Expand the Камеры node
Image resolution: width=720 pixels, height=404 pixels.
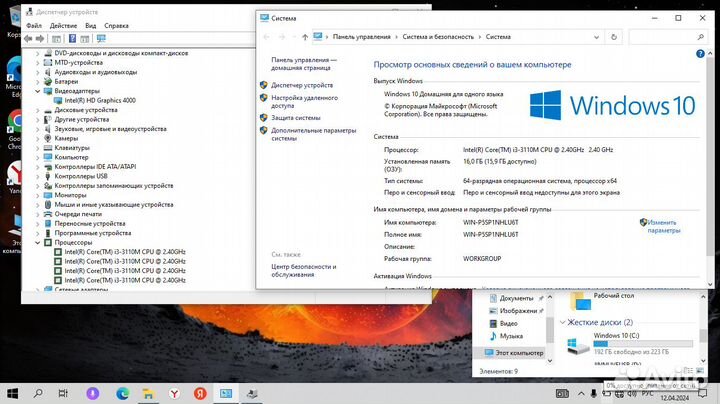click(x=38, y=138)
